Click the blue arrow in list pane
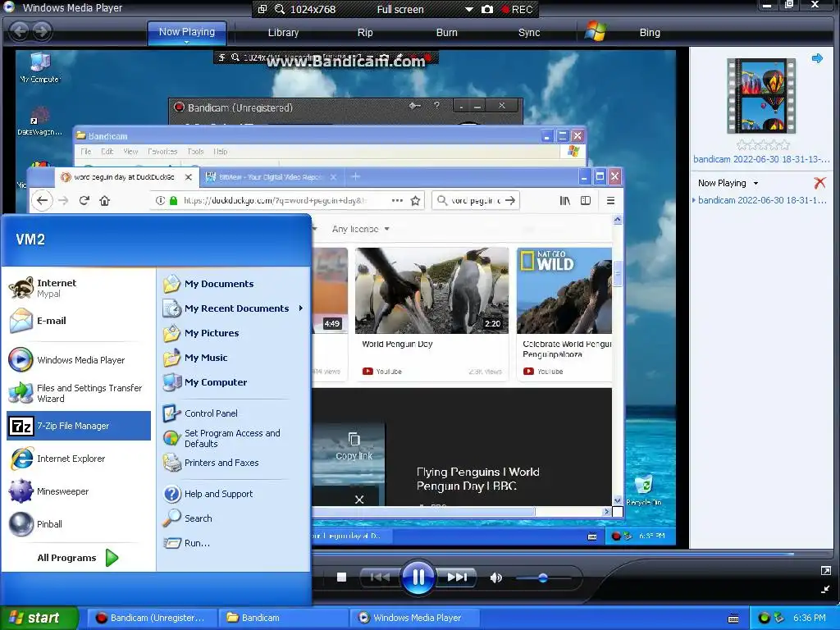The height and width of the screenshot is (630, 840). 817,58
